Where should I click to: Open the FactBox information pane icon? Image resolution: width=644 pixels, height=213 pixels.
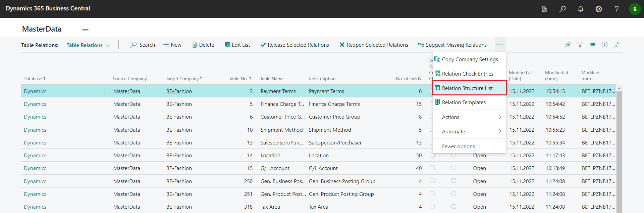(604, 45)
